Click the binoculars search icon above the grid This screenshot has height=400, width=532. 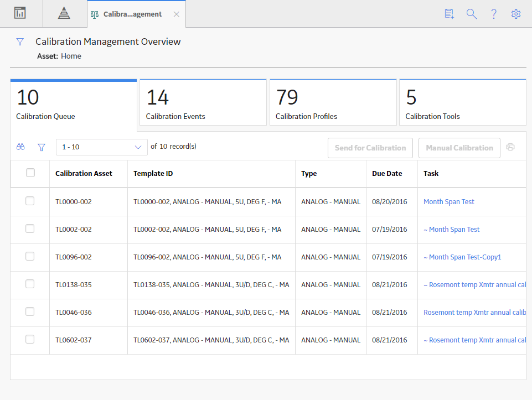(x=20, y=147)
